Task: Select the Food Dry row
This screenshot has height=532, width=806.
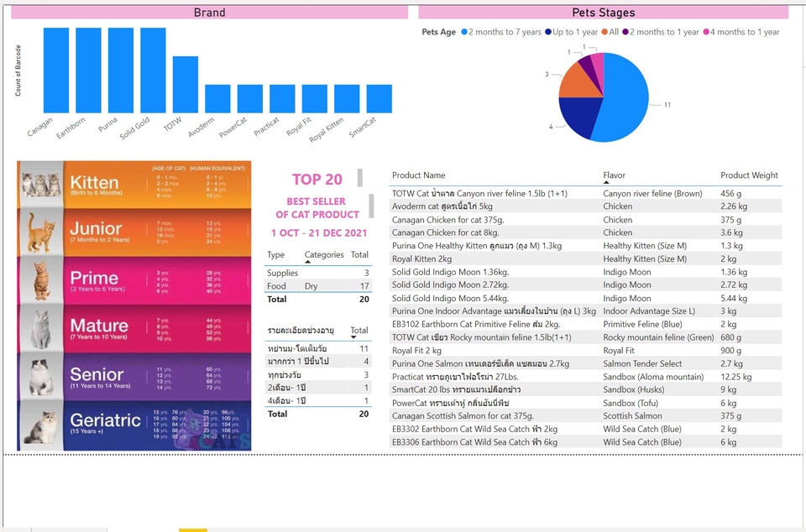Action: [317, 286]
